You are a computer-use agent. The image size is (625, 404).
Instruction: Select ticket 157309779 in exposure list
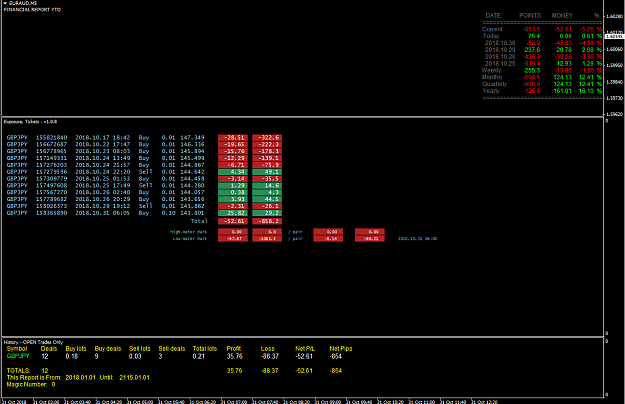pos(51,178)
